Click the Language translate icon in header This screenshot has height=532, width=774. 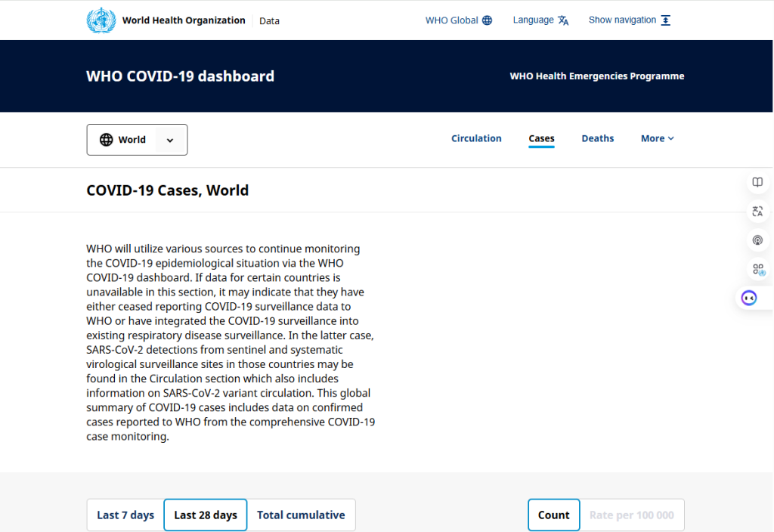(563, 20)
